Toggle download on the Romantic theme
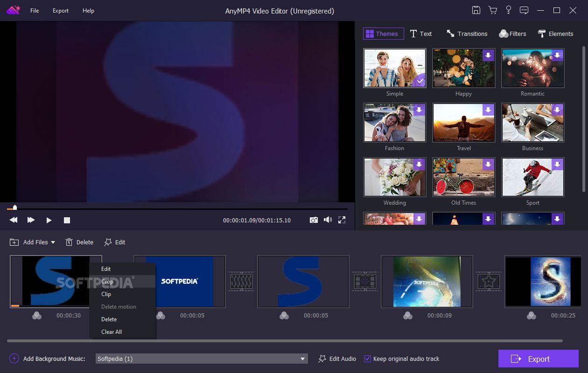588x373 pixels. click(x=557, y=55)
